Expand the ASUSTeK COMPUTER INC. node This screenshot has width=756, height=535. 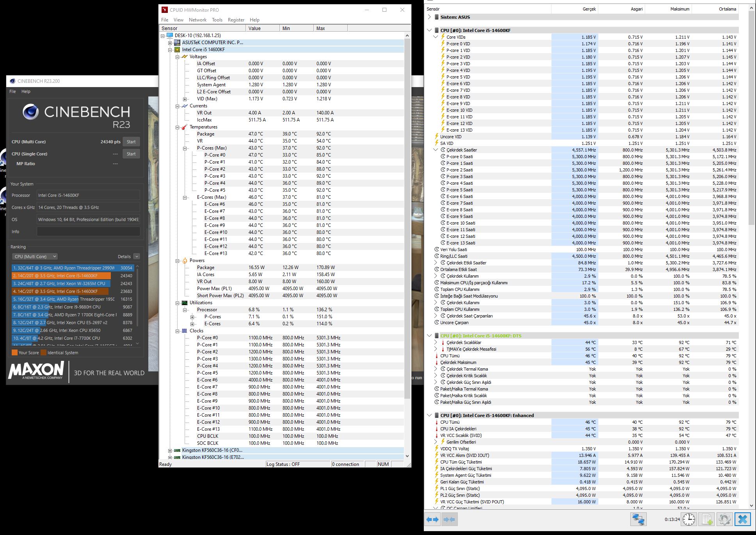pos(170,43)
